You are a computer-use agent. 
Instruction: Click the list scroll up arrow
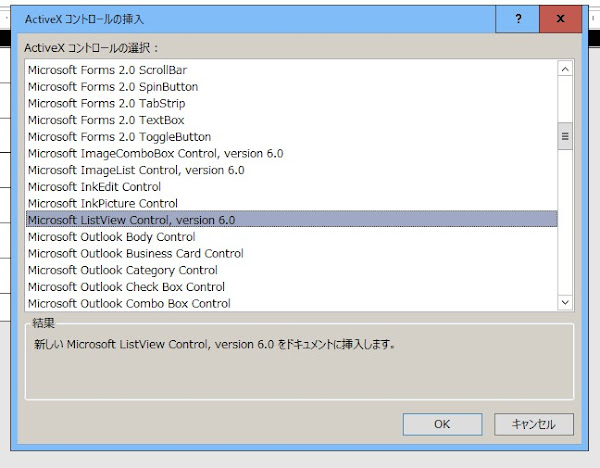click(565, 69)
